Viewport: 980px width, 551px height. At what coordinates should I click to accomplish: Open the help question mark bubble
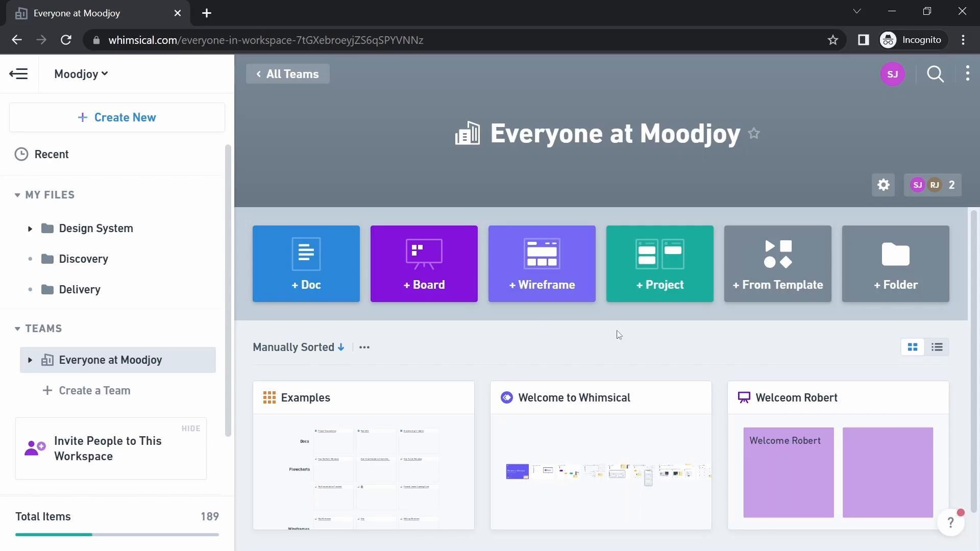click(950, 522)
